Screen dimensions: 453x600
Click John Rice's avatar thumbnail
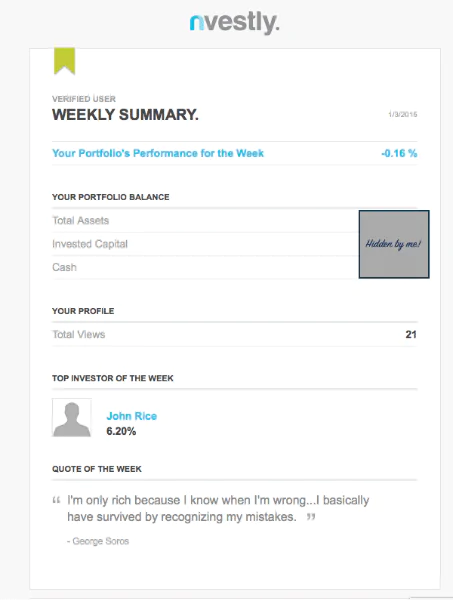coord(72,417)
